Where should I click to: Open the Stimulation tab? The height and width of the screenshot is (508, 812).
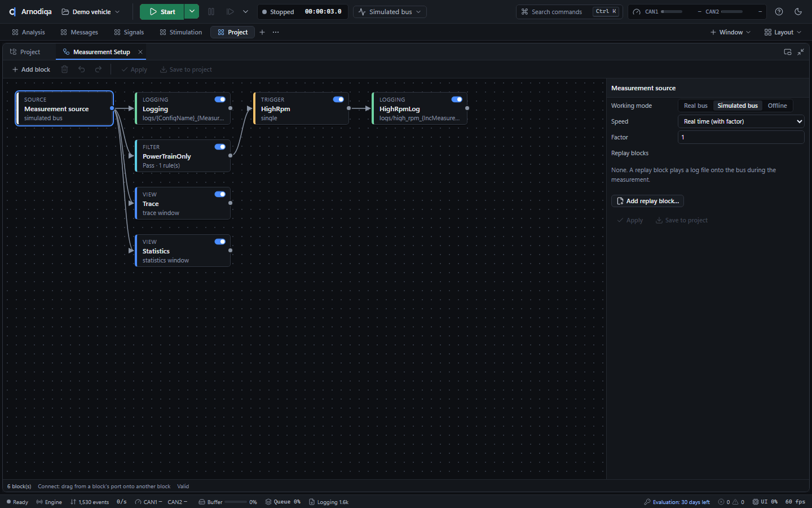click(180, 32)
